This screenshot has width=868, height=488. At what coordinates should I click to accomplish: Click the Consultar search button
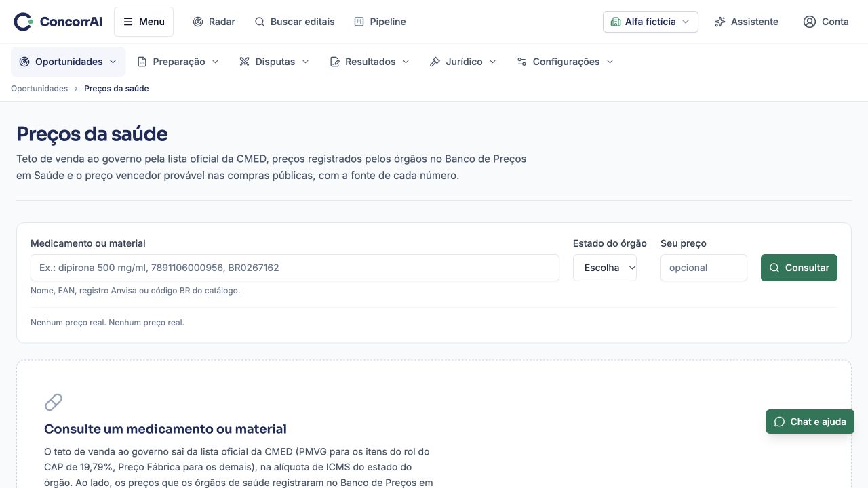(x=799, y=268)
